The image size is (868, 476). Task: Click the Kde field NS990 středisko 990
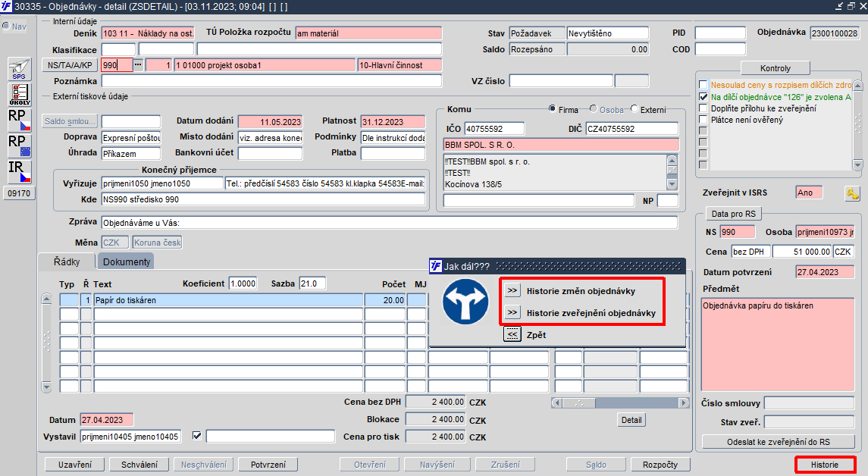click(263, 199)
